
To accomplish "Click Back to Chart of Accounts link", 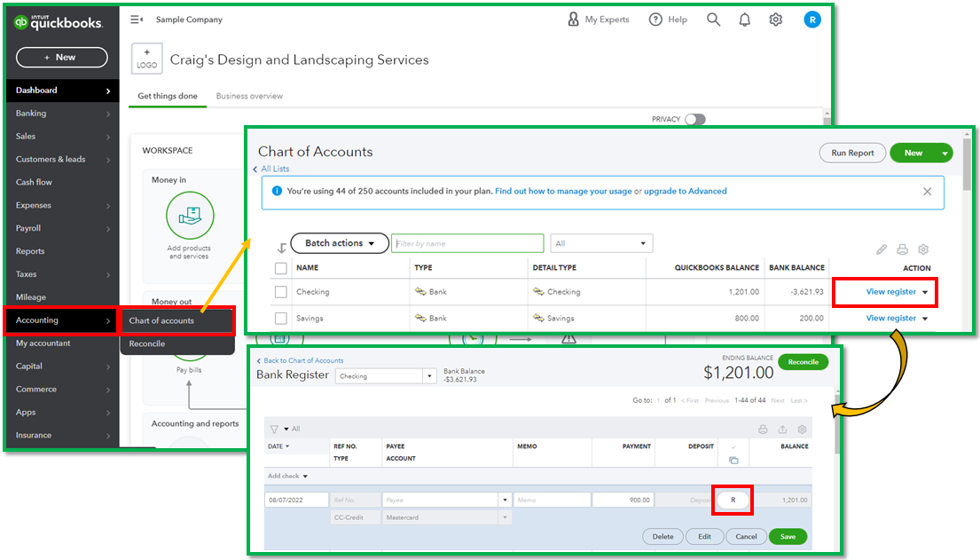I will 301,360.
